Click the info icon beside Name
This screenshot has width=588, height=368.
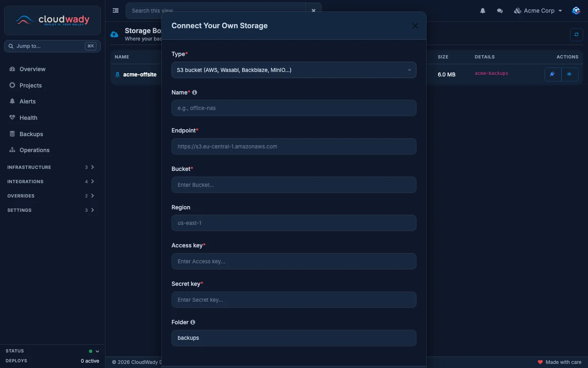[195, 92]
